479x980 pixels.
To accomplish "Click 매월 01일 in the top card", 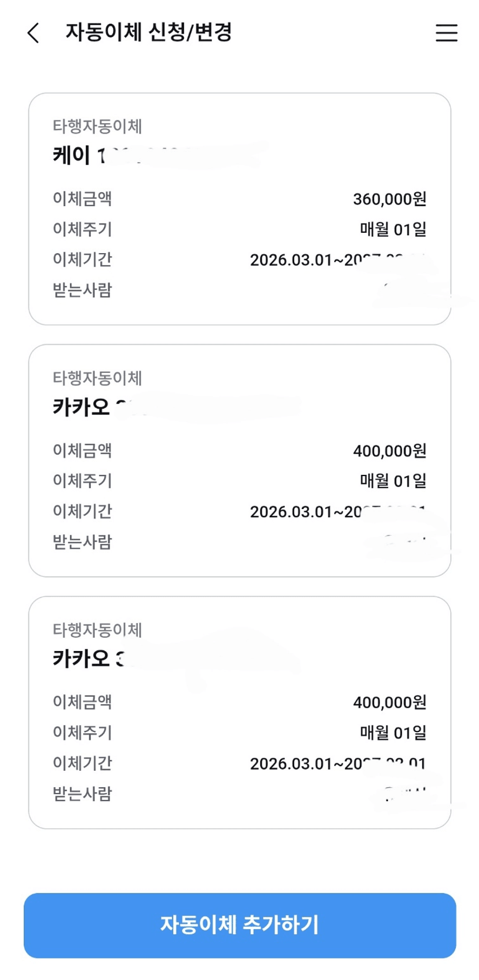I will (x=393, y=229).
